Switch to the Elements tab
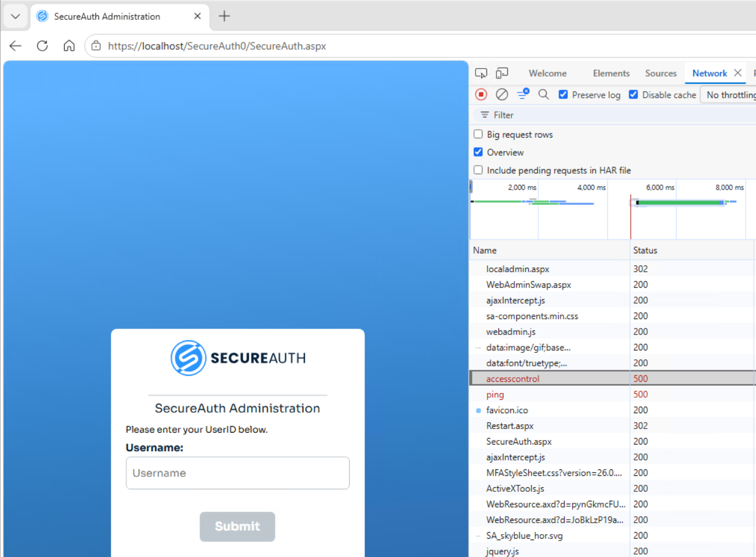This screenshot has height=557, width=756. (x=611, y=73)
